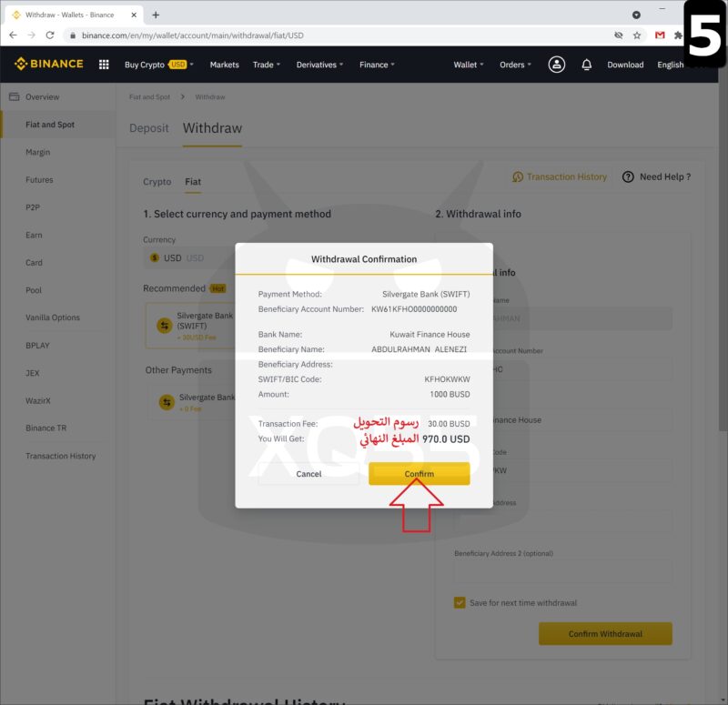Open the Transaction History link

(x=566, y=177)
